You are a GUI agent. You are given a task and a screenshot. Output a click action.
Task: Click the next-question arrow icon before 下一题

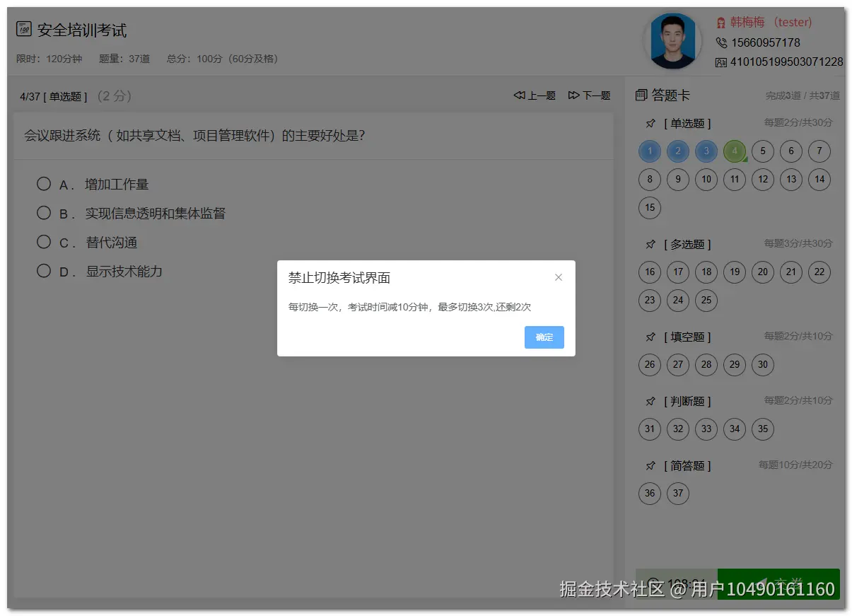coord(574,95)
